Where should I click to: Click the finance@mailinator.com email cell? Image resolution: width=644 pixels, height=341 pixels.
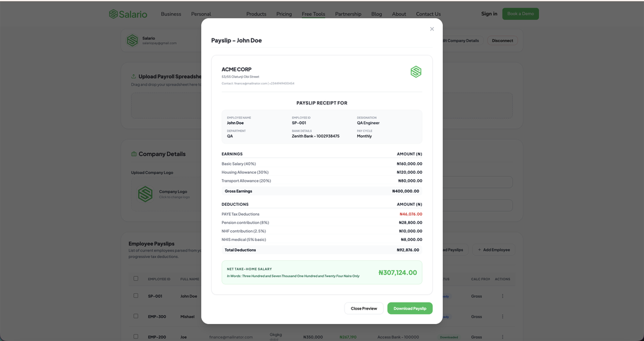pyautogui.click(x=231, y=337)
